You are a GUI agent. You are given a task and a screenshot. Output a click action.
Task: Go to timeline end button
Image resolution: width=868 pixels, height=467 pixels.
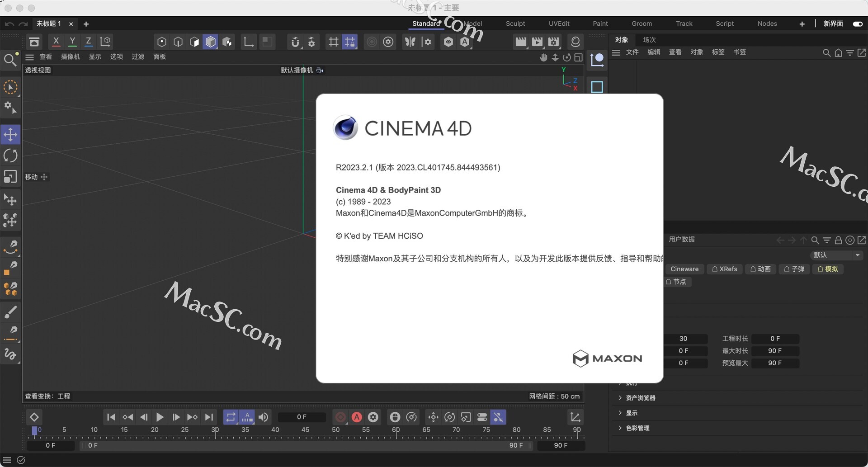click(x=208, y=417)
